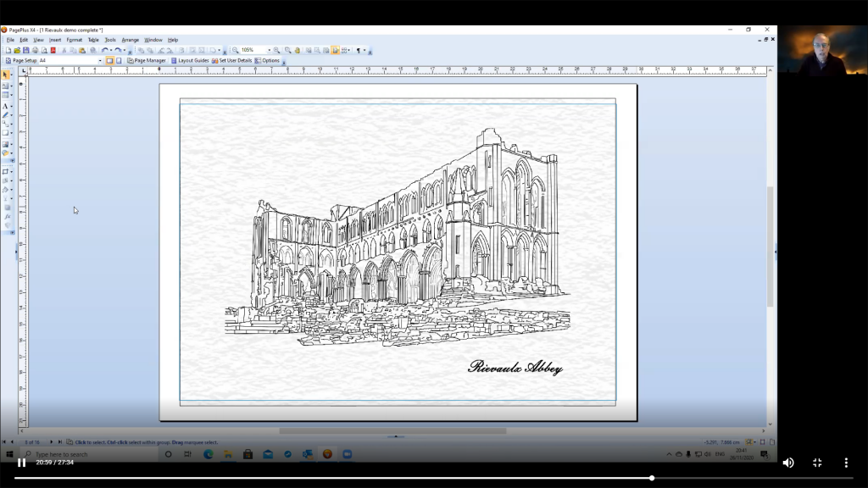Screen dimensions: 868x488
Task: Click the Undo arrow in the toolbar
Action: (x=104, y=51)
